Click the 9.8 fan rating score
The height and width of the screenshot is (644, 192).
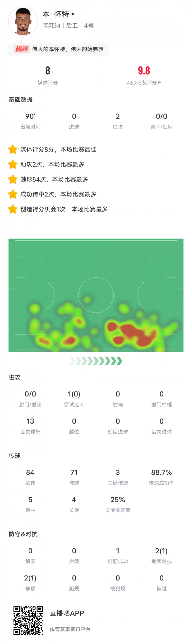[144, 71]
